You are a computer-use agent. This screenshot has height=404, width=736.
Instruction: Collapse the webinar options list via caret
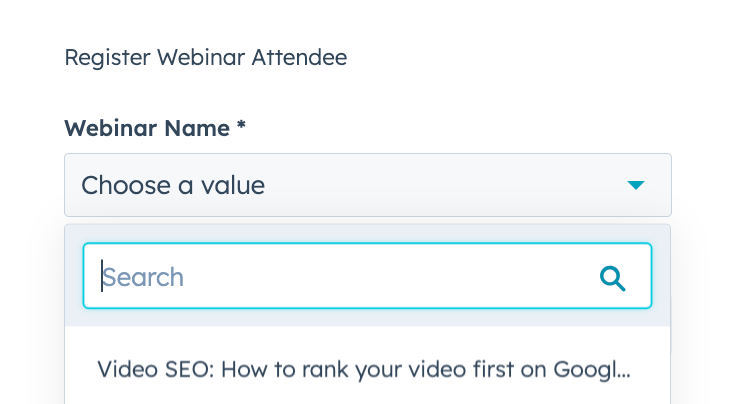pos(636,185)
